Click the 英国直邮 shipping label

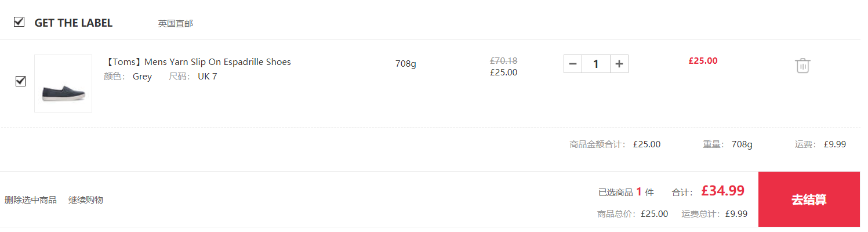coord(175,24)
